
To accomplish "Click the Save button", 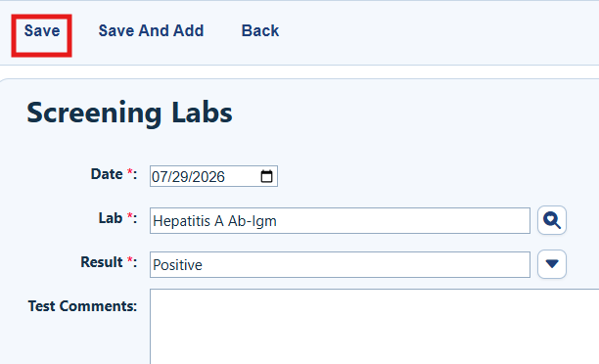I will pyautogui.click(x=42, y=31).
